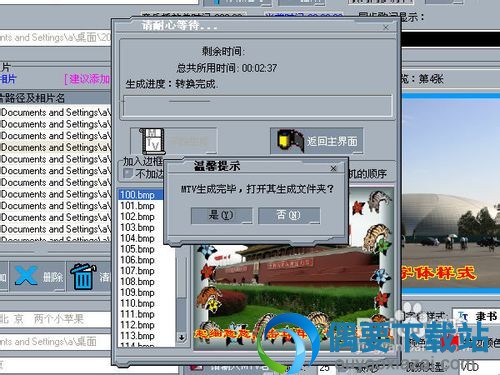Click the 相片路径及相片名 list column header
Screen dimensions: 500x375
(55, 98)
